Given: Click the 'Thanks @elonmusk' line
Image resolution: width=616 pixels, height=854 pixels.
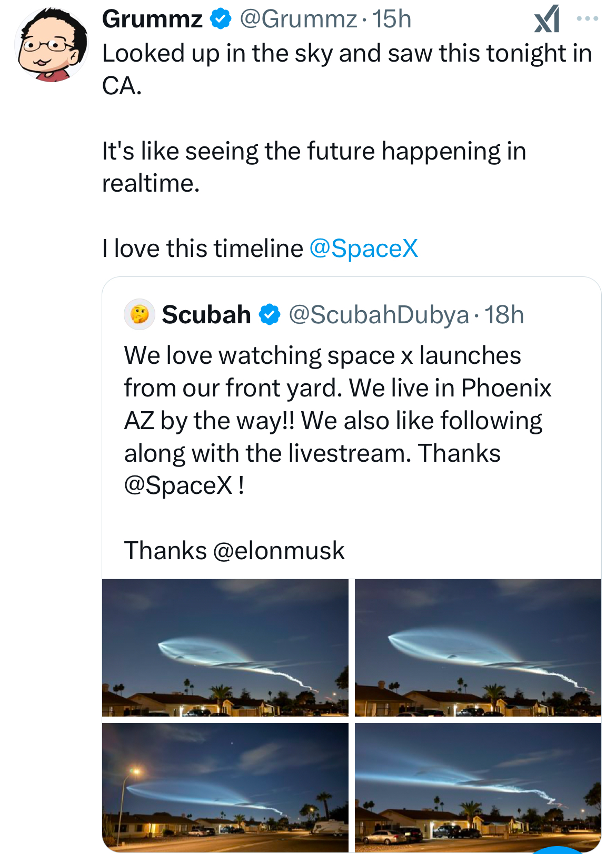Looking at the screenshot, I should click(x=234, y=551).
